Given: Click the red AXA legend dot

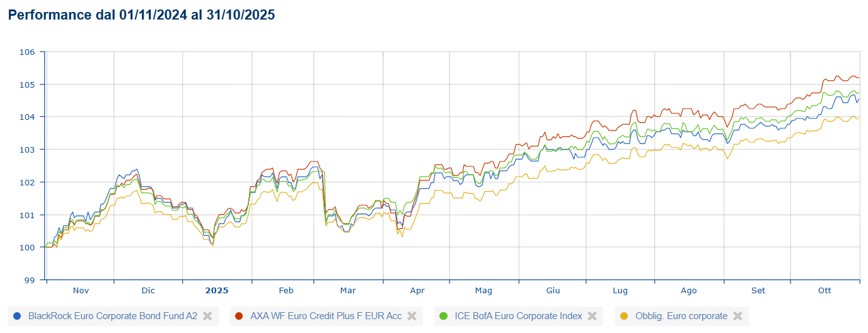Looking at the screenshot, I should [x=239, y=316].
